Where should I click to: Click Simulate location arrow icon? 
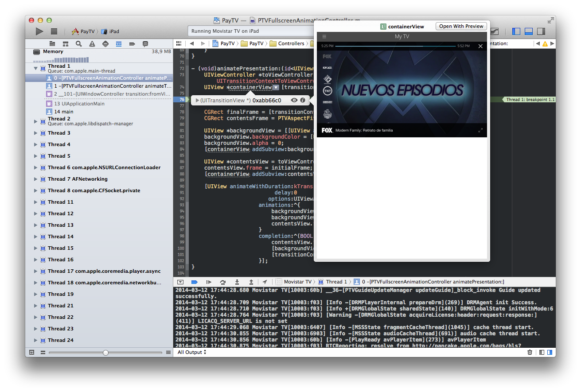click(265, 282)
